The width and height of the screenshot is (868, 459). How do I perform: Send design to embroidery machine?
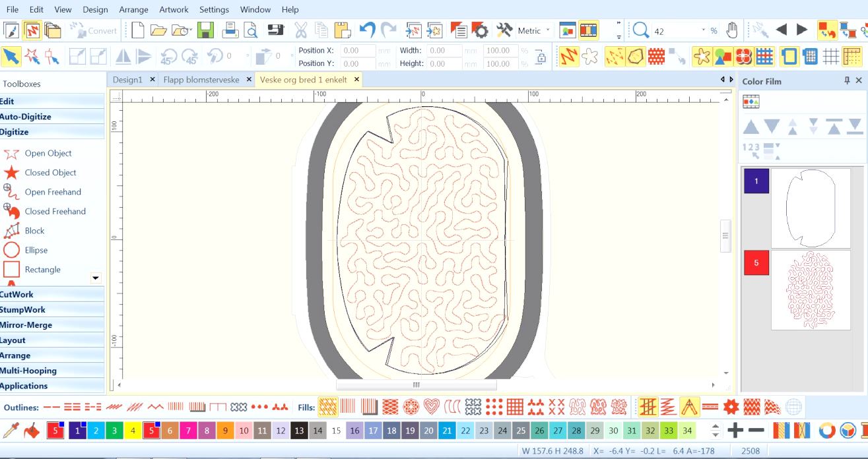pyautogui.click(x=276, y=30)
